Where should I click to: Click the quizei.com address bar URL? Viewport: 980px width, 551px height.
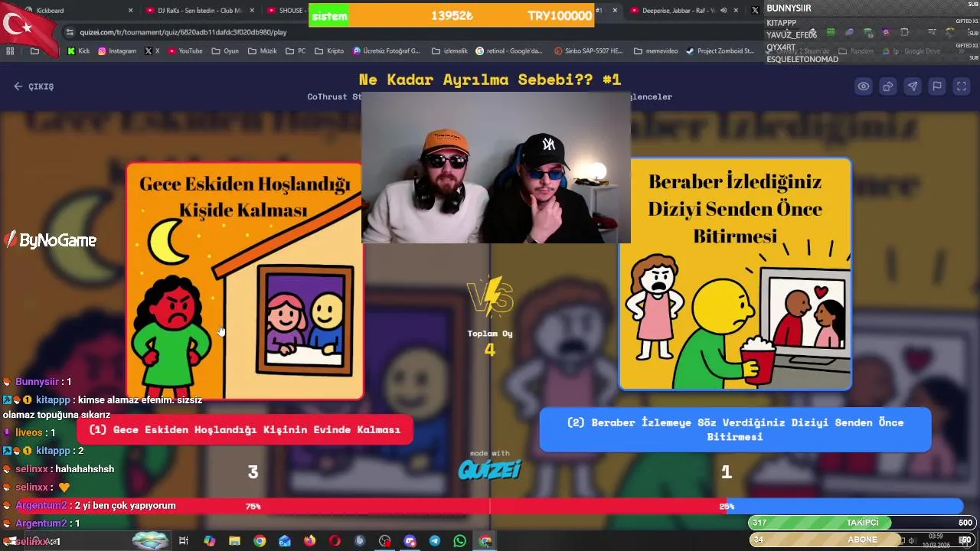[x=184, y=32]
